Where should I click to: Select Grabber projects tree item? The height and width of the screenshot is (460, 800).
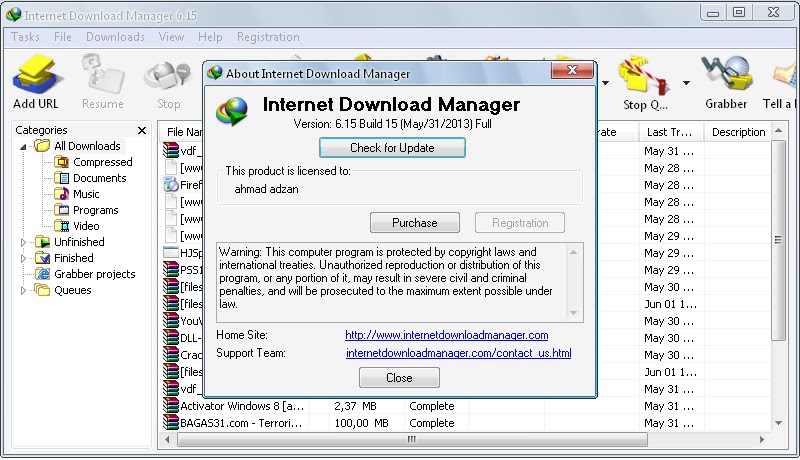[95, 274]
